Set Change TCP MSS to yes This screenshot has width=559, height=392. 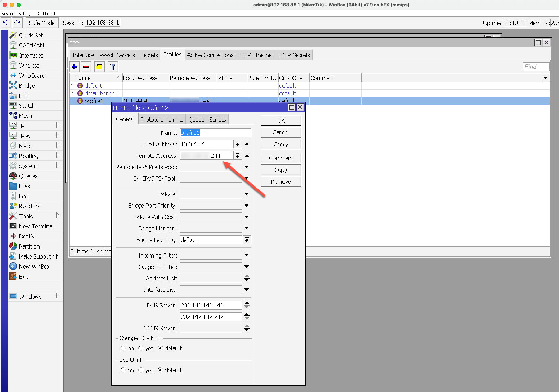[x=141, y=348]
